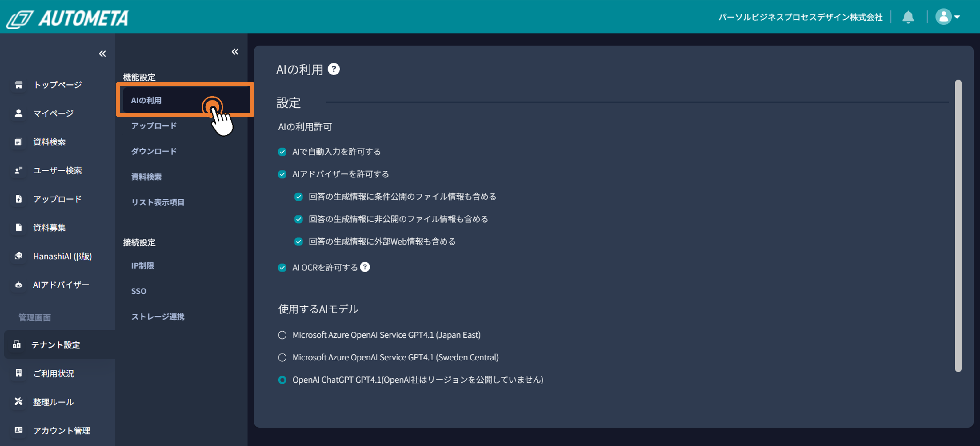Click the settings panel vertical scrollbar

coord(958,225)
